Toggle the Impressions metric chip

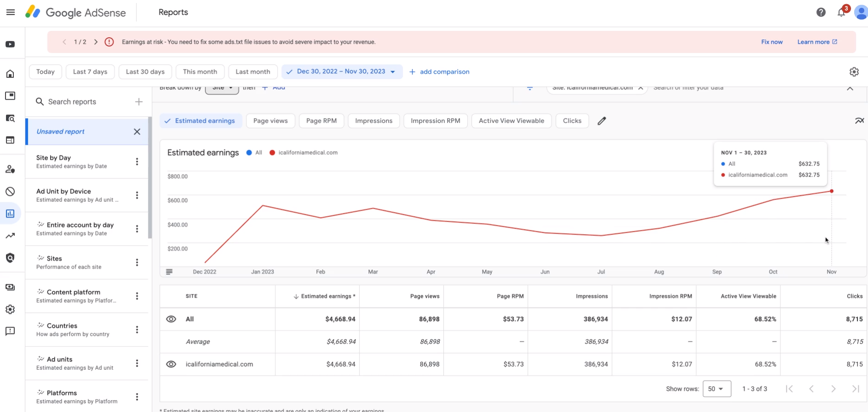(x=374, y=121)
